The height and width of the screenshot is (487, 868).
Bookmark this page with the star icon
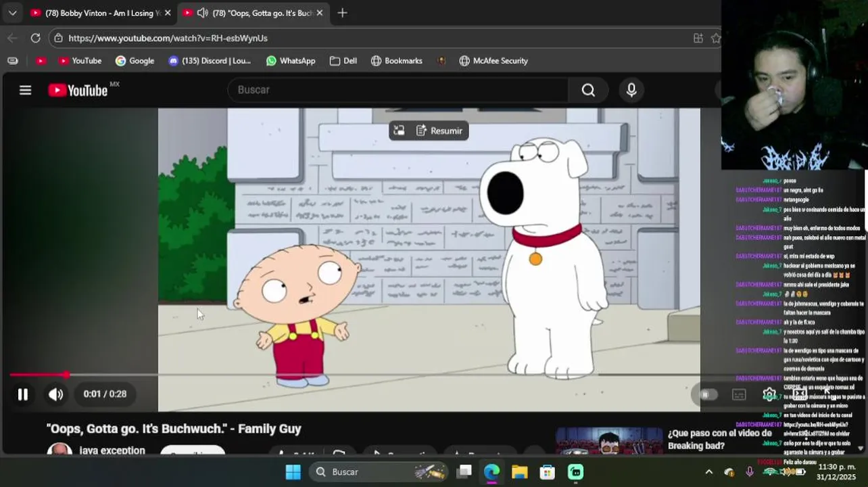pyautogui.click(x=716, y=39)
